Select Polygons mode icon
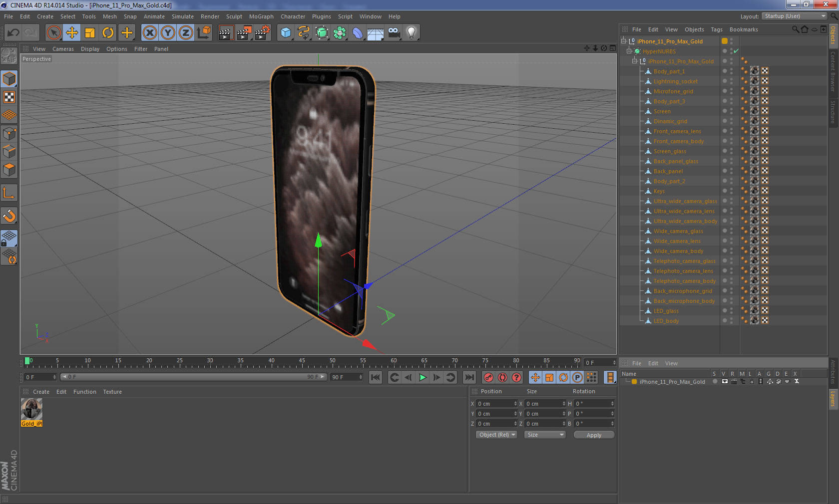The image size is (839, 504). coord(9,170)
